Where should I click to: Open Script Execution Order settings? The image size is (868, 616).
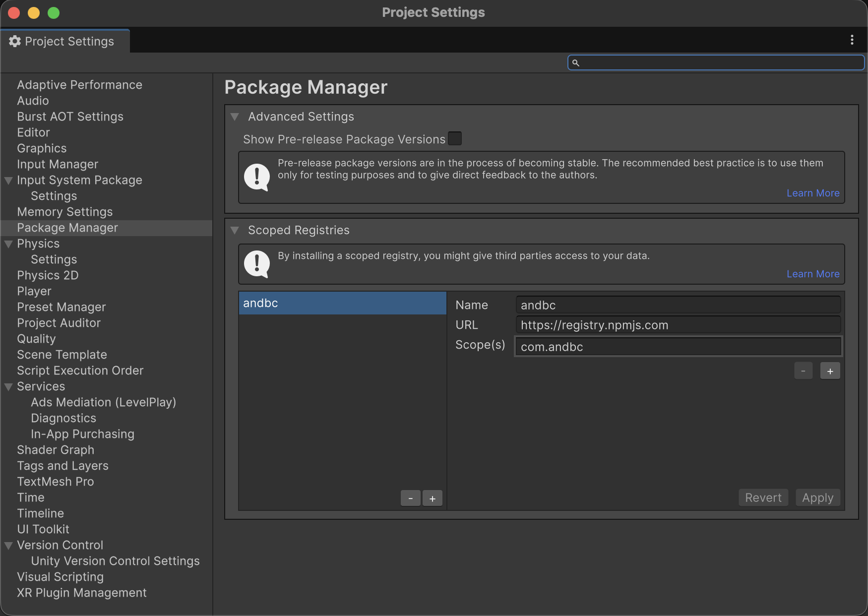pyautogui.click(x=80, y=370)
